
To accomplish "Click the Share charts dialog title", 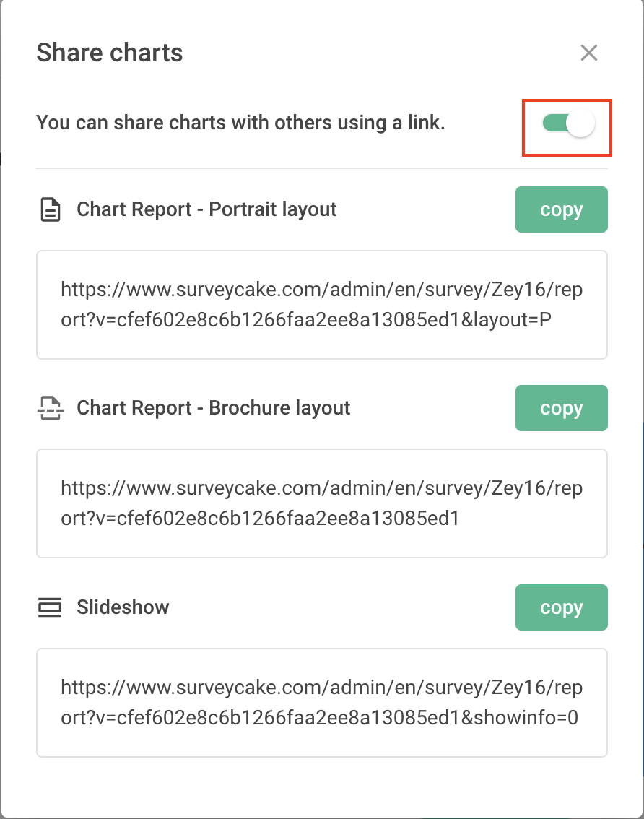I will coord(109,53).
